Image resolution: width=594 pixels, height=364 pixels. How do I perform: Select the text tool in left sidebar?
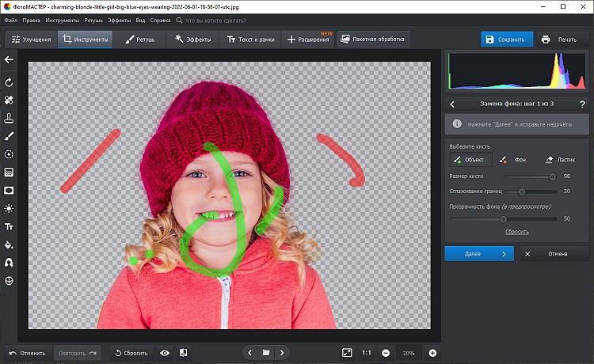pyautogui.click(x=9, y=226)
